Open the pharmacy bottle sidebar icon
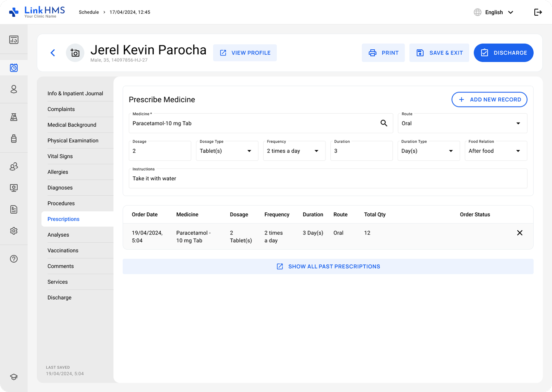This screenshot has width=552, height=392. coord(14,139)
